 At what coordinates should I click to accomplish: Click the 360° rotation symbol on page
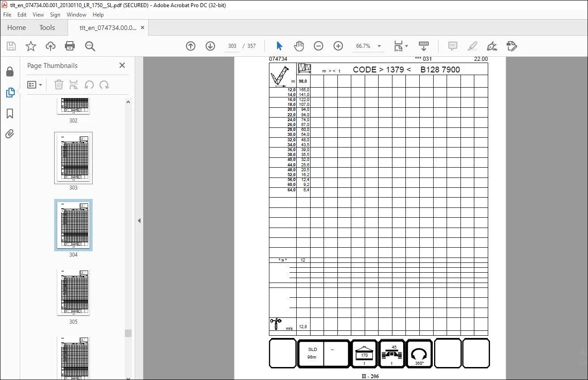419,353
